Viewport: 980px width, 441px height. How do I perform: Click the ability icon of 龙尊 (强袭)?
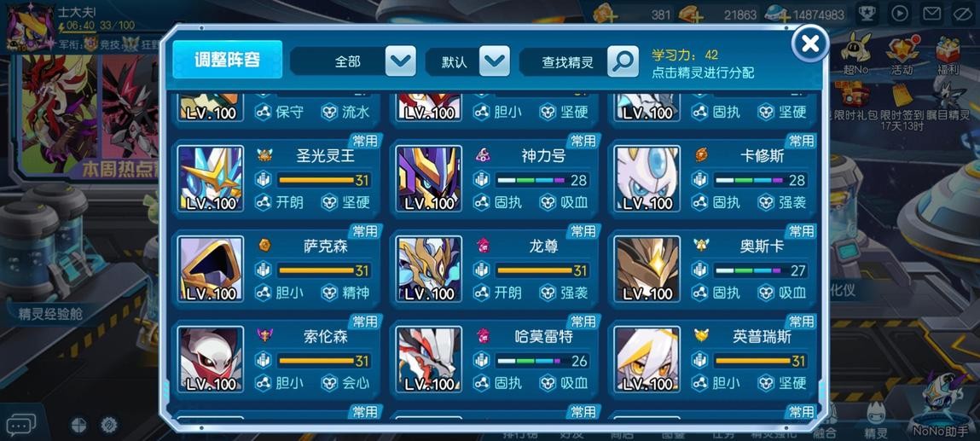click(548, 293)
